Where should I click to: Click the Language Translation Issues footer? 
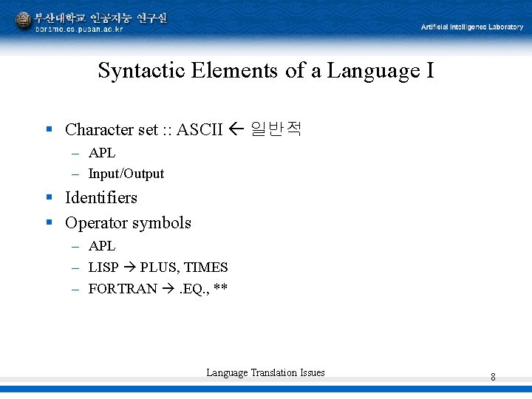click(x=266, y=372)
